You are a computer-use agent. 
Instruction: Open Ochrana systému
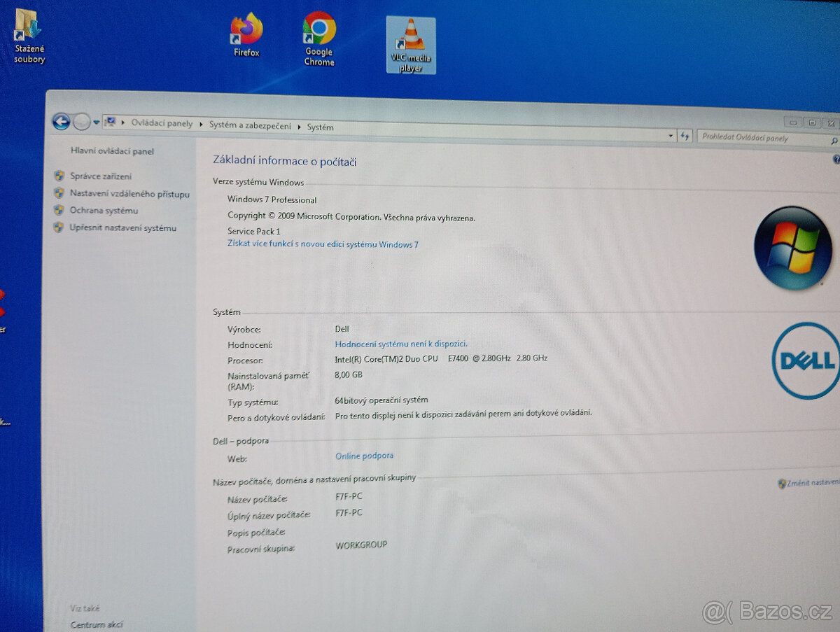[x=104, y=211]
